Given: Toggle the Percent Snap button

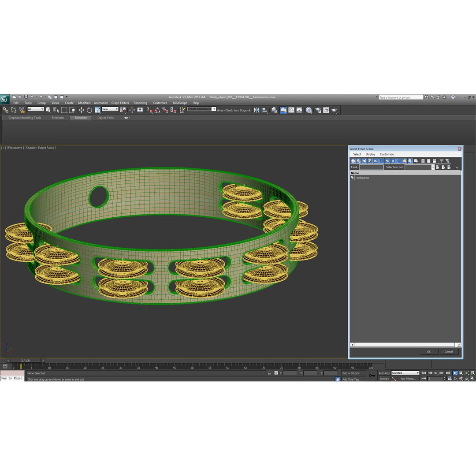Looking at the screenshot, I should pyautogui.click(x=165, y=110).
